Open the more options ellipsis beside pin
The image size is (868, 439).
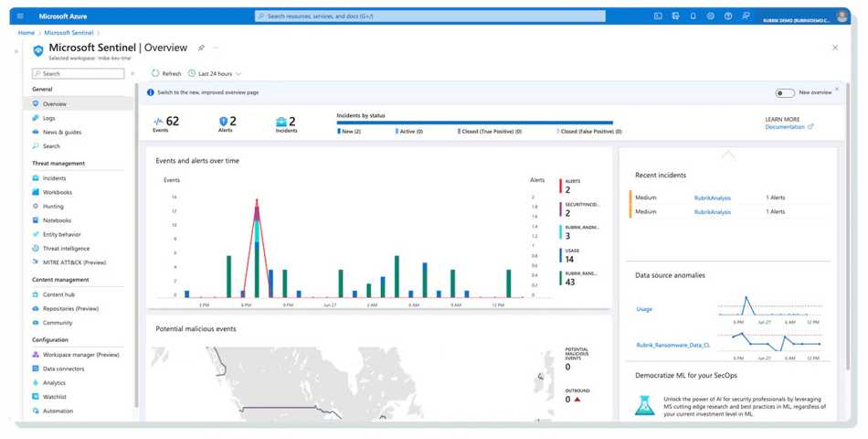click(x=216, y=48)
